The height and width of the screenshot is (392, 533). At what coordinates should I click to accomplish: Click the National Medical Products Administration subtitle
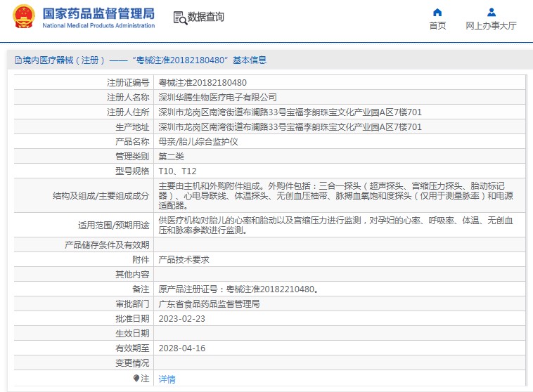[98, 25]
